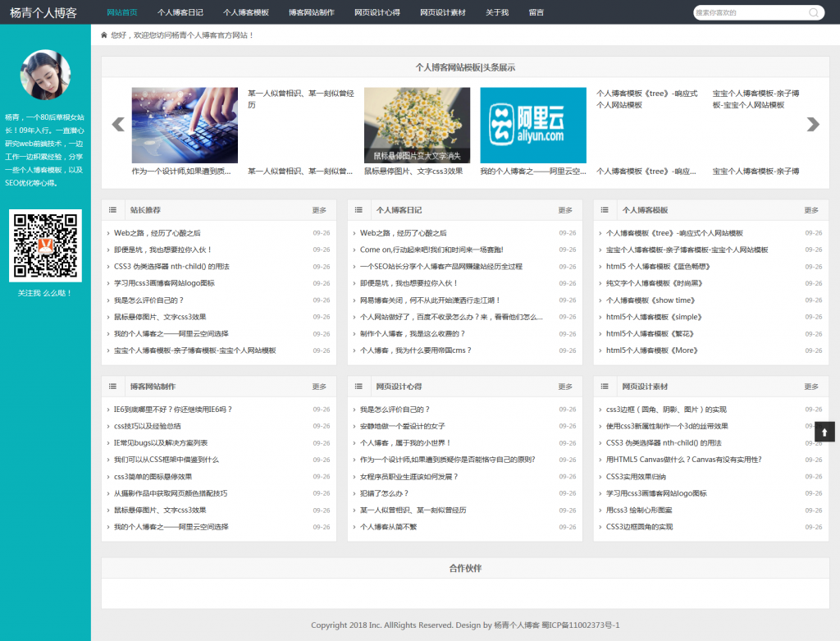Open css3简单的图标悬停效果 article
Image resolution: width=840 pixels, height=641 pixels.
153,477
